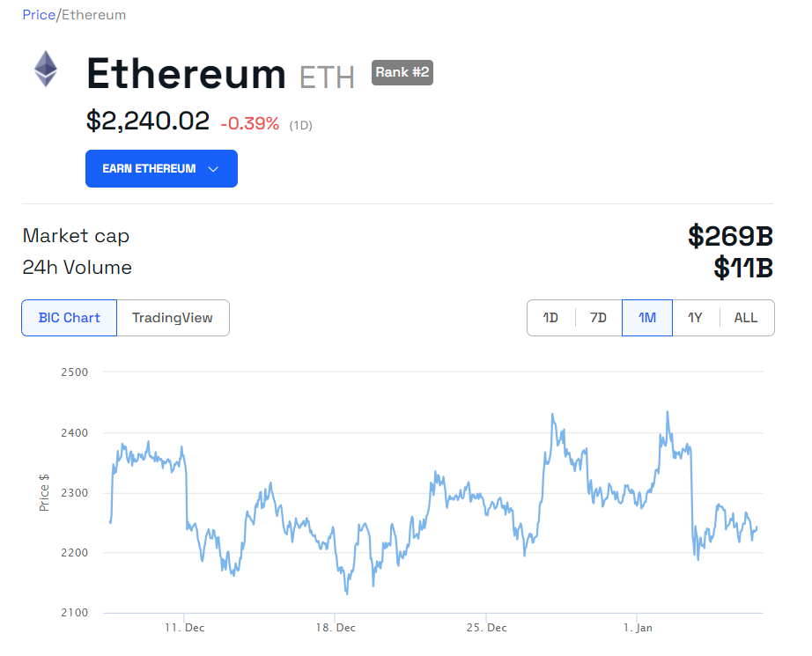Switch to the TradingView tab
This screenshot has height=656, width=812.
[x=173, y=318]
